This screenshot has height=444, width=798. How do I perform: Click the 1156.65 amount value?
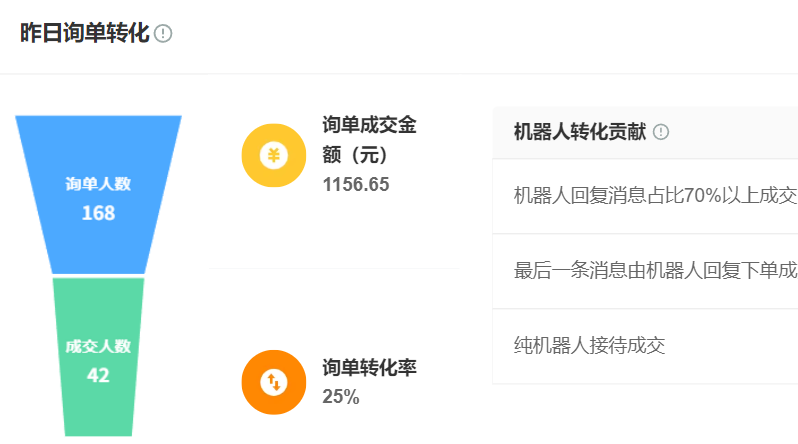tap(356, 184)
